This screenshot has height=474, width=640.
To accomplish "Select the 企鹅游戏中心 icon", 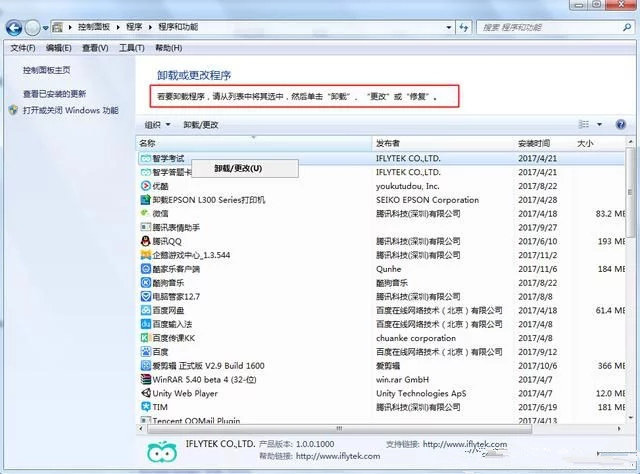I will pyautogui.click(x=146, y=255).
